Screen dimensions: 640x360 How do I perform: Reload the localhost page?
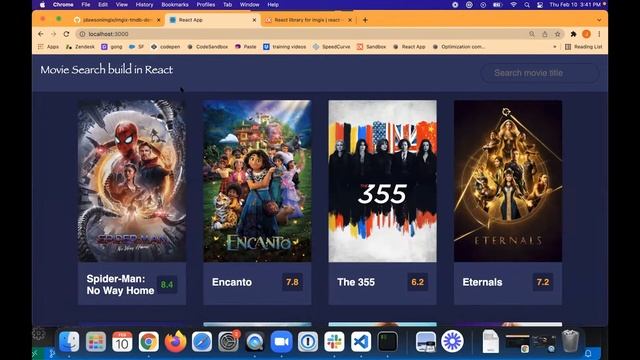tap(67, 34)
